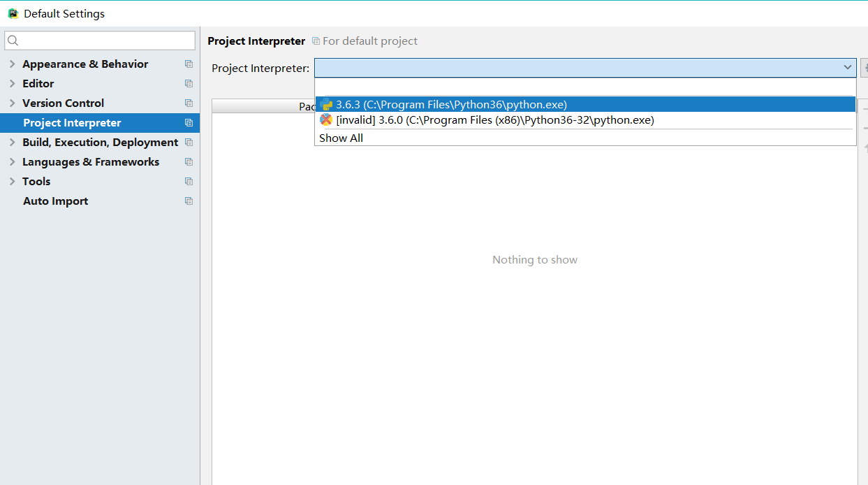
Task: Click project-level icon beside Languages & Frameworks
Action: click(189, 161)
